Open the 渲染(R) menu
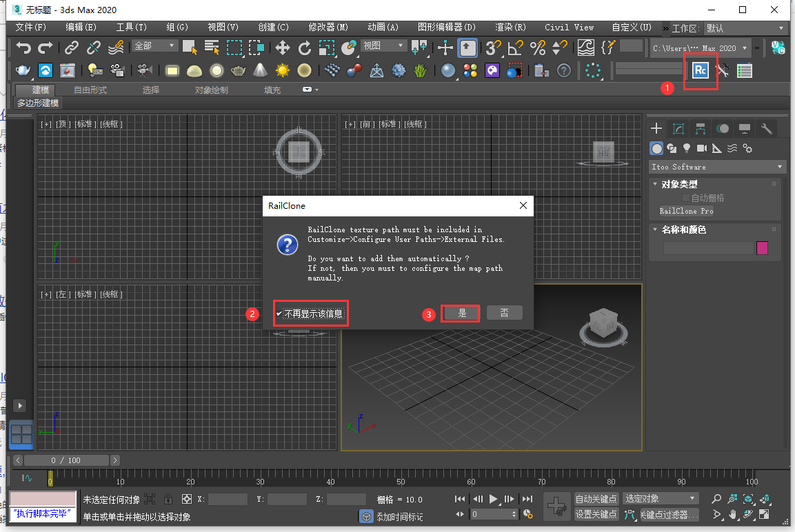 (510, 28)
